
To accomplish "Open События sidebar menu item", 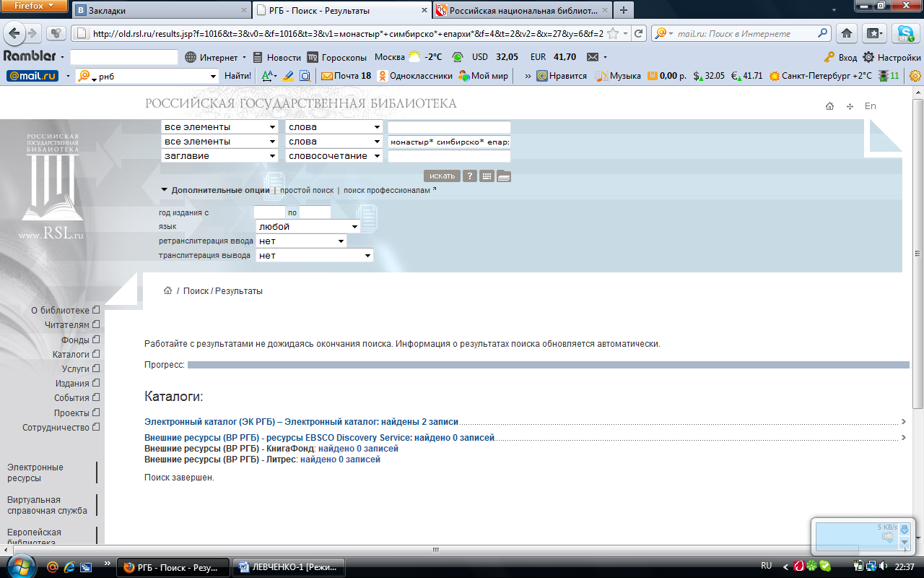I will 77,398.
